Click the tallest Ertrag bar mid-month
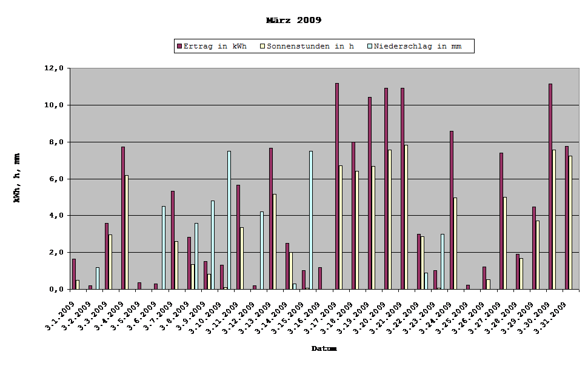The height and width of the screenshot is (366, 588). (337, 182)
